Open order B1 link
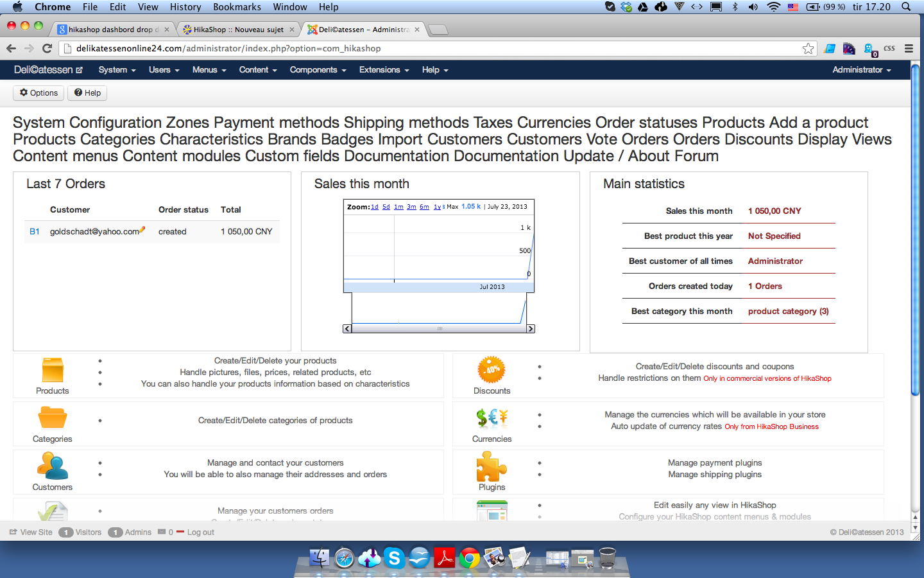 [x=35, y=232]
